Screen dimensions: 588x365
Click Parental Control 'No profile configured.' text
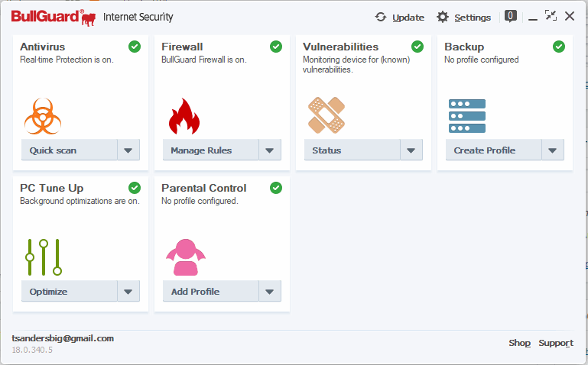(200, 201)
